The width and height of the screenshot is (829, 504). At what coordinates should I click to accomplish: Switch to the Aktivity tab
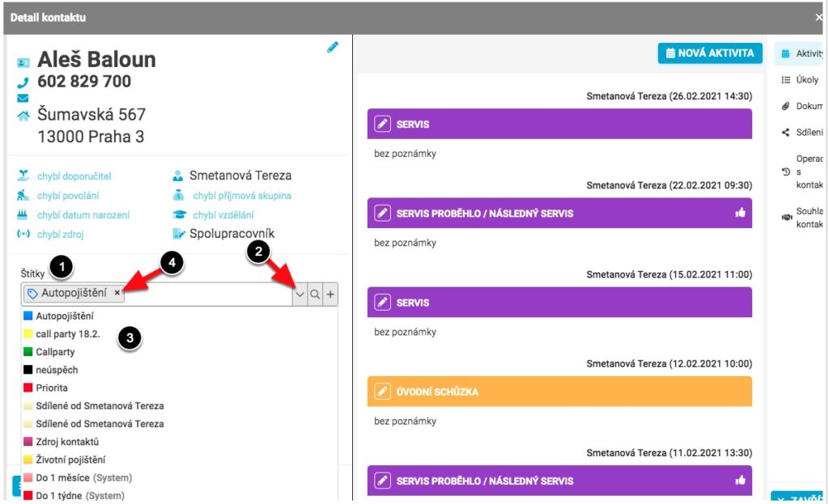pos(800,53)
